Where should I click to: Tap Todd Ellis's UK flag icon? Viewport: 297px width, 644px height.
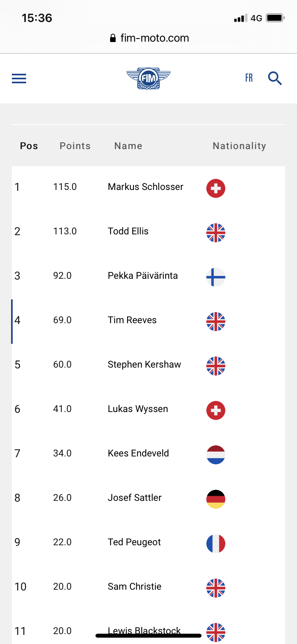tap(216, 233)
